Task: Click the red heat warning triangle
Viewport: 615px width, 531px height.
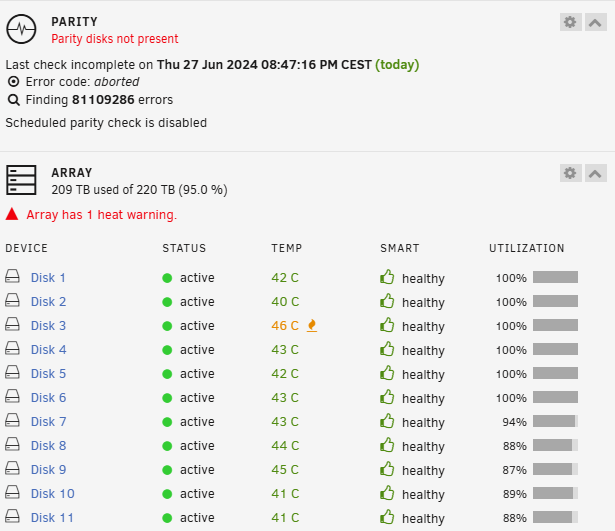Action: pos(12,214)
